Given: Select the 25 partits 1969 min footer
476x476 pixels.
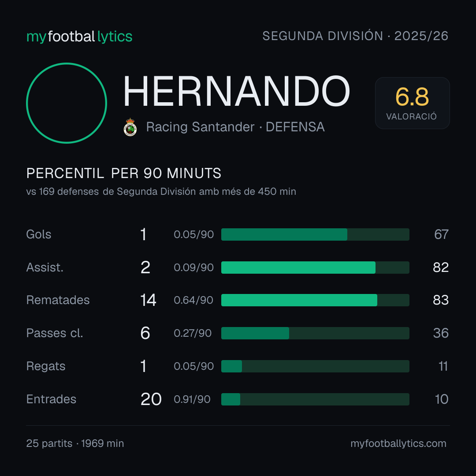Looking at the screenshot, I should tap(75, 443).
